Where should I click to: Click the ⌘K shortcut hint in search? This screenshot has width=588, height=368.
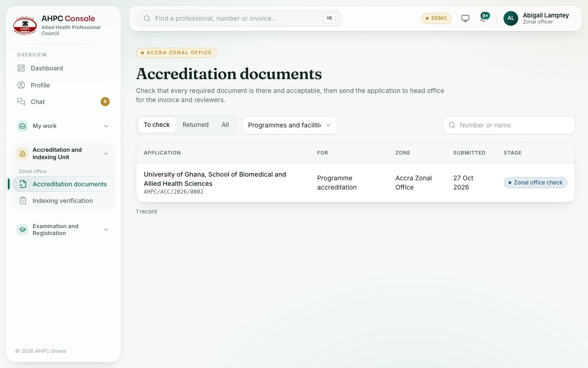pos(329,18)
